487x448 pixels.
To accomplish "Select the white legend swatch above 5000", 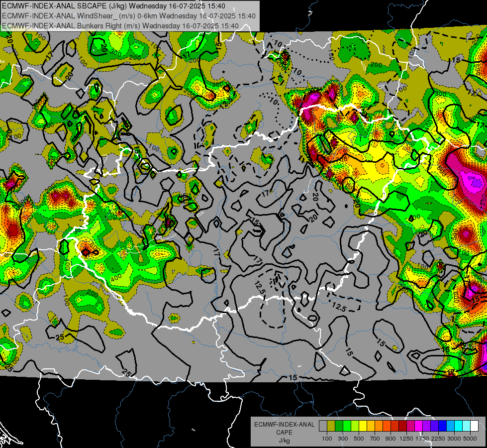I will pos(474,426).
